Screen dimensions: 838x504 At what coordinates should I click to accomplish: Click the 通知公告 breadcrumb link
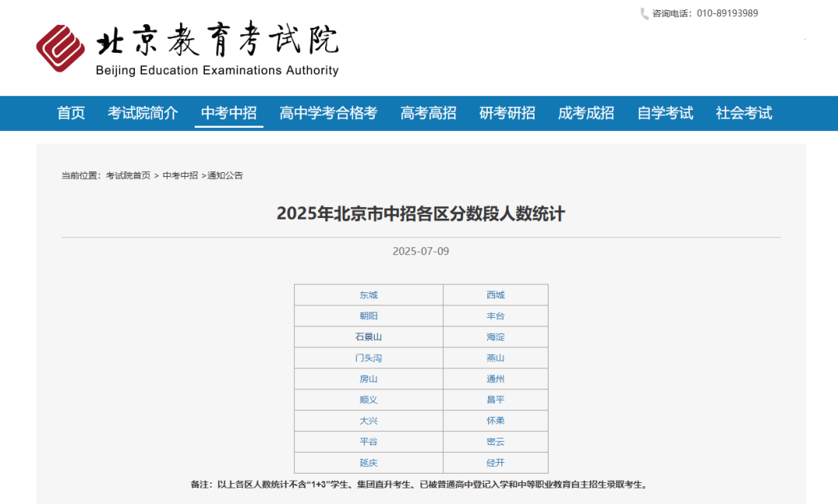pyautogui.click(x=223, y=175)
